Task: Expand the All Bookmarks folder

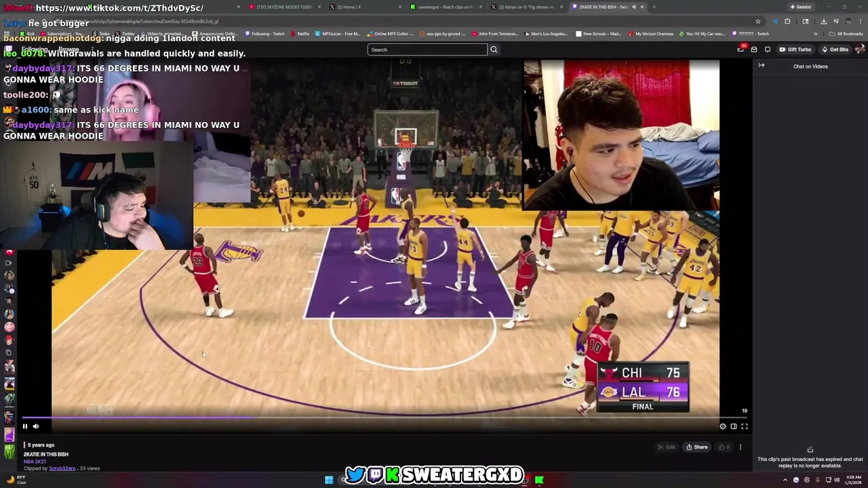Action: 846,33
